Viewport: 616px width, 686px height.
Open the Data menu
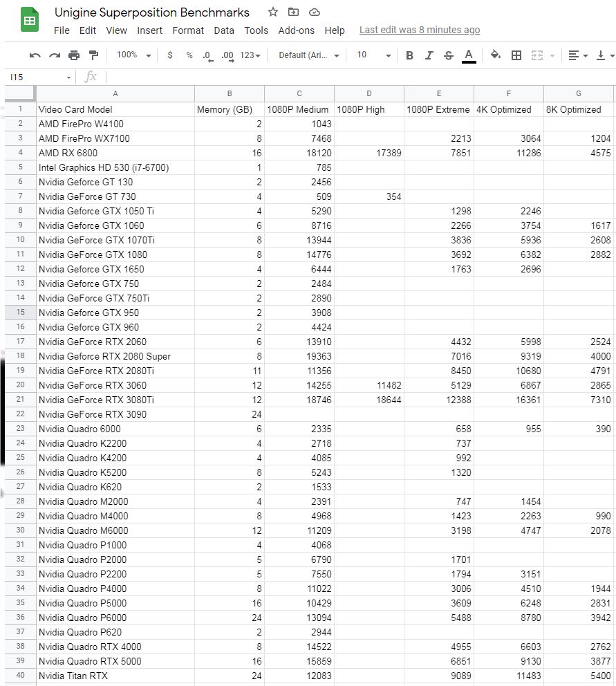224,30
